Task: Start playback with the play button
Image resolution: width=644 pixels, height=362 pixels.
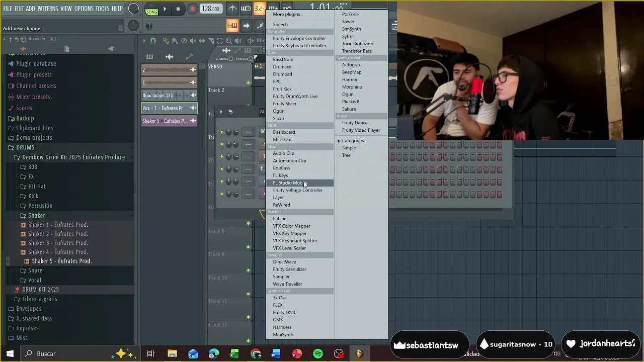Action: 165,9
